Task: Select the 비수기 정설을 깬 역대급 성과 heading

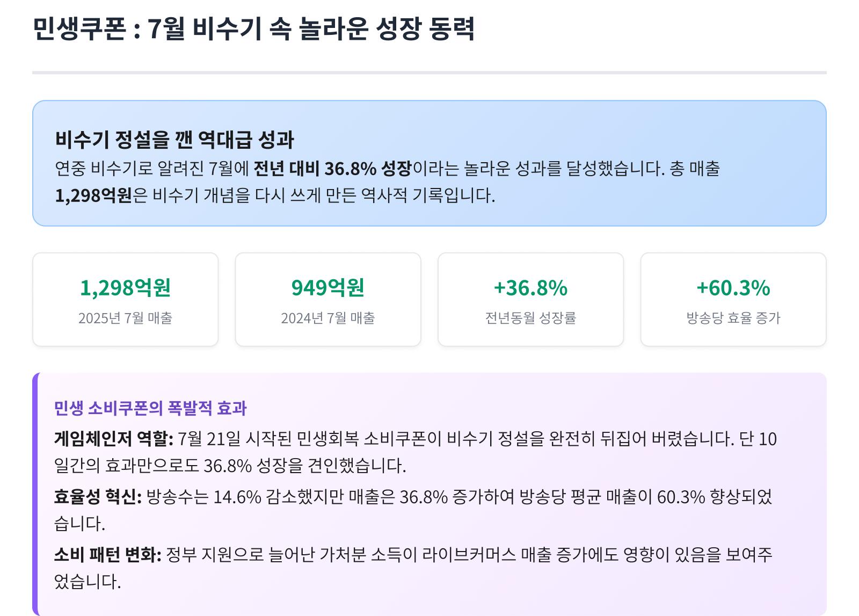Action: [x=174, y=140]
